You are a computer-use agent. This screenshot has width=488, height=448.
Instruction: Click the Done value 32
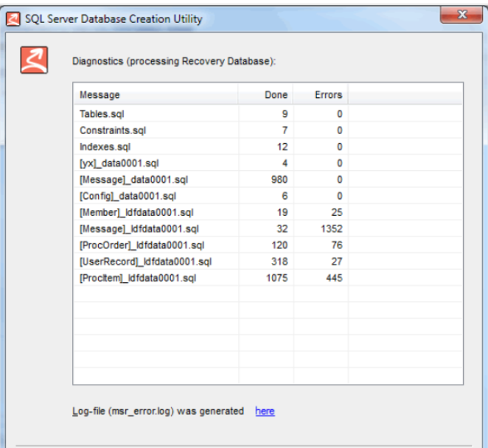click(x=282, y=229)
